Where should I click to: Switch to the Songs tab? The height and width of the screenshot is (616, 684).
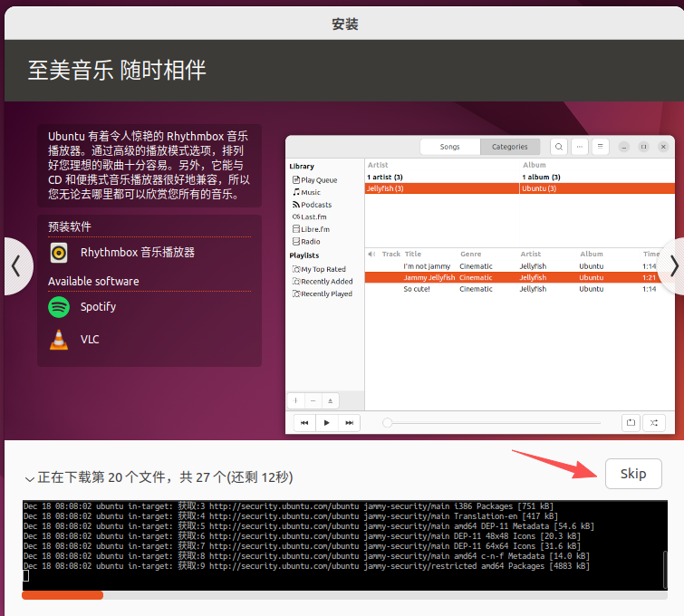449,147
